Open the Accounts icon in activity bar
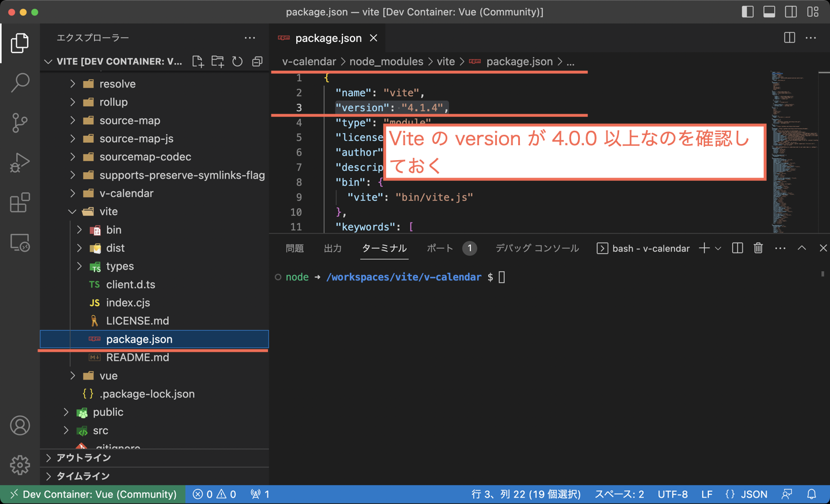The height and width of the screenshot is (504, 830). pos(20,426)
